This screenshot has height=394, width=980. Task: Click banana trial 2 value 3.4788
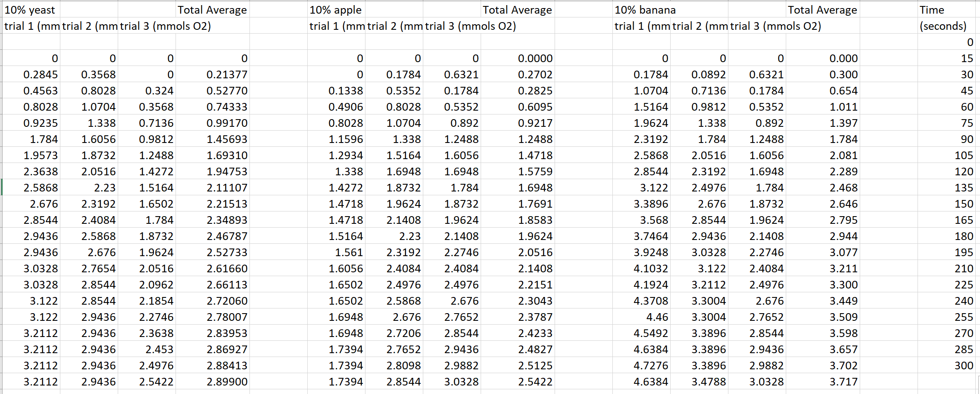(x=699, y=382)
